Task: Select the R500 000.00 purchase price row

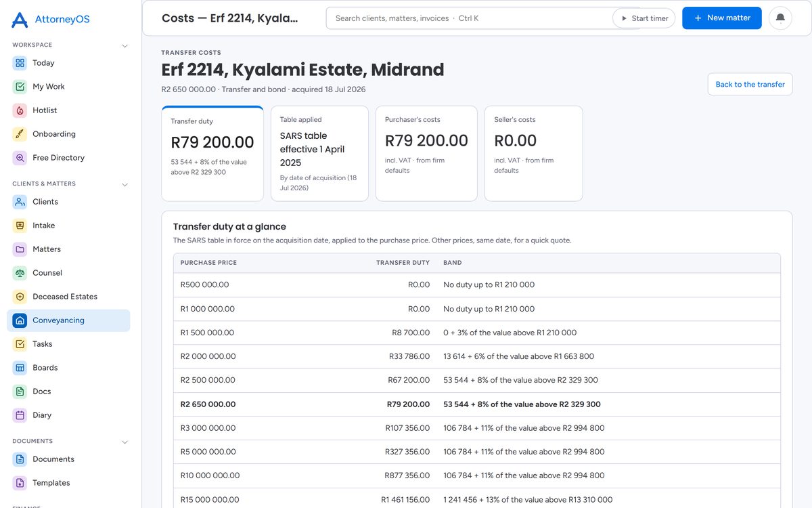Action: pos(477,285)
